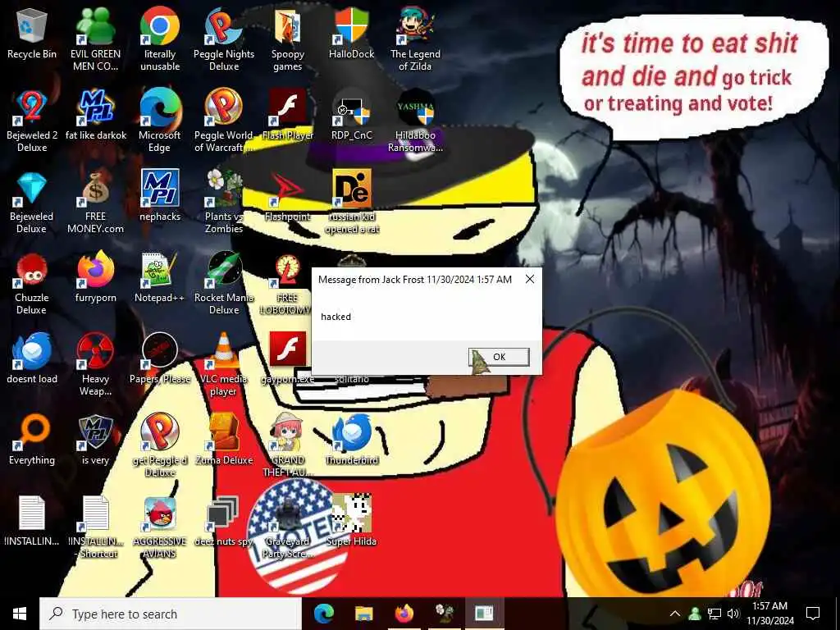Open the clock showing 1:57 AM
The image size is (840, 630).
point(769,614)
